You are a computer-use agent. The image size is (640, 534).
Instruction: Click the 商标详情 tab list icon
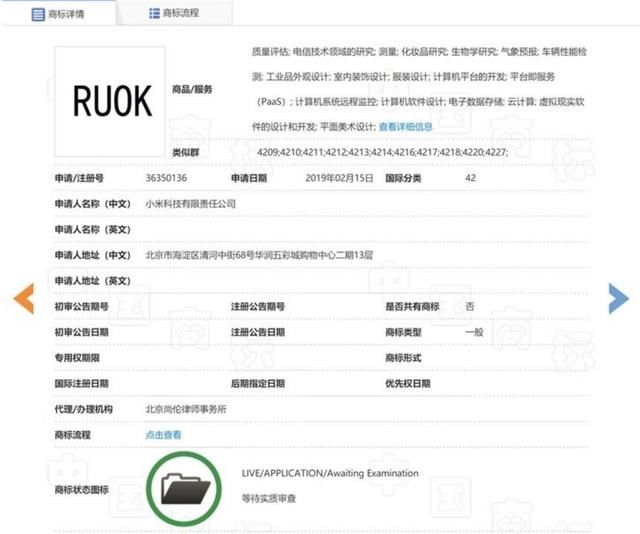[x=38, y=14]
